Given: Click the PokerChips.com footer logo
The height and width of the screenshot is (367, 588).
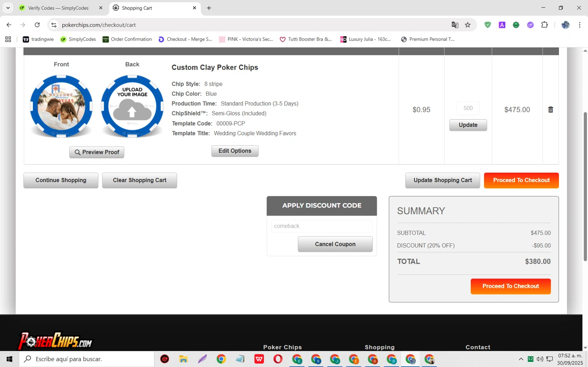Looking at the screenshot, I should click(55, 341).
